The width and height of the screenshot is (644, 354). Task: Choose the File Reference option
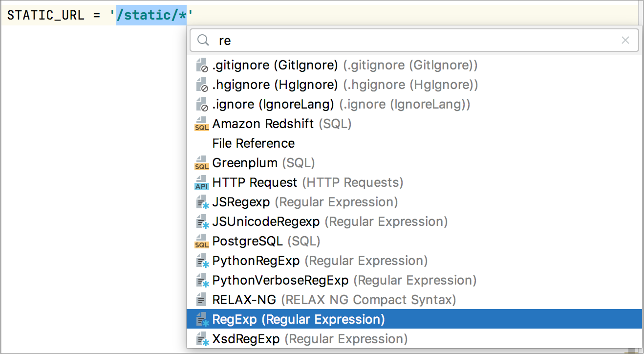(253, 143)
